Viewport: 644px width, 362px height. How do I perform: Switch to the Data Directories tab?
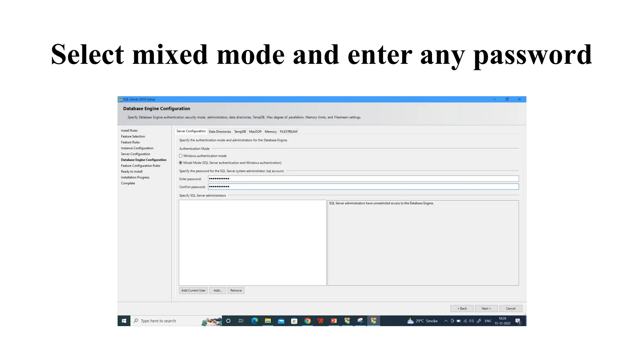pos(220,132)
